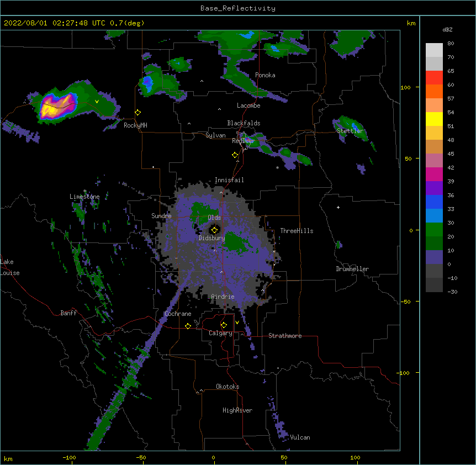Click the yellow V marker east of Calgary diamond
This screenshot has height=465, width=476.
[237, 323]
